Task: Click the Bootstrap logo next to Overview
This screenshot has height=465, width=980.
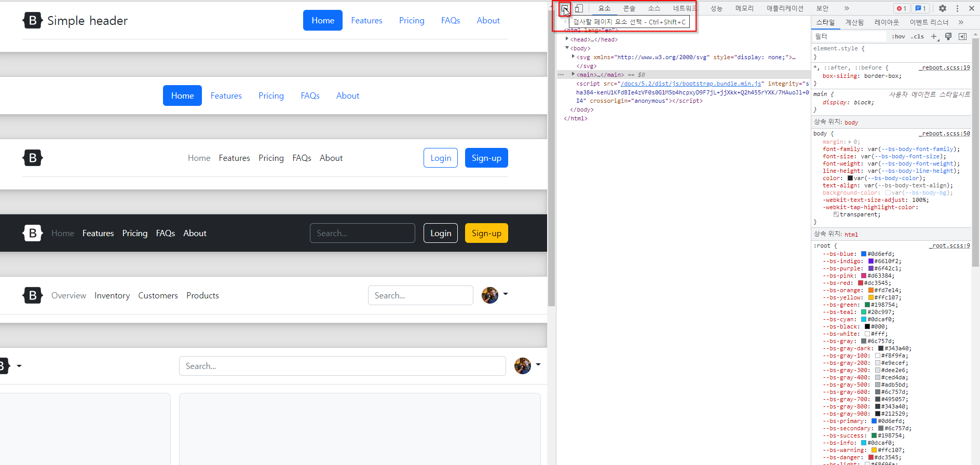Action: (x=32, y=295)
